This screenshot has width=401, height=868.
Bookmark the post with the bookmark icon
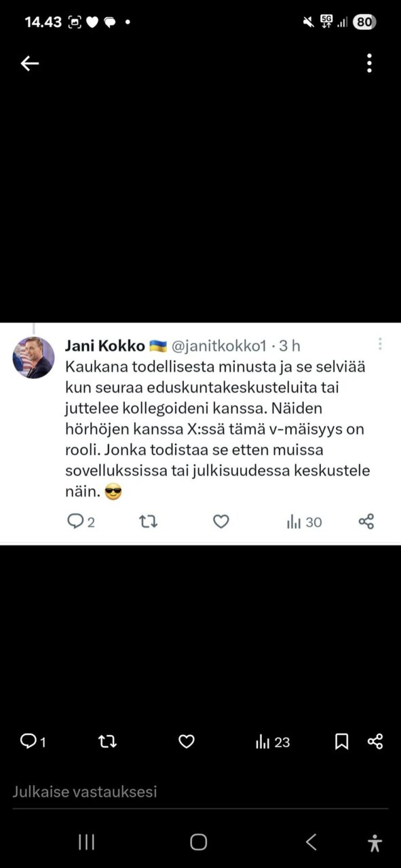(x=342, y=742)
